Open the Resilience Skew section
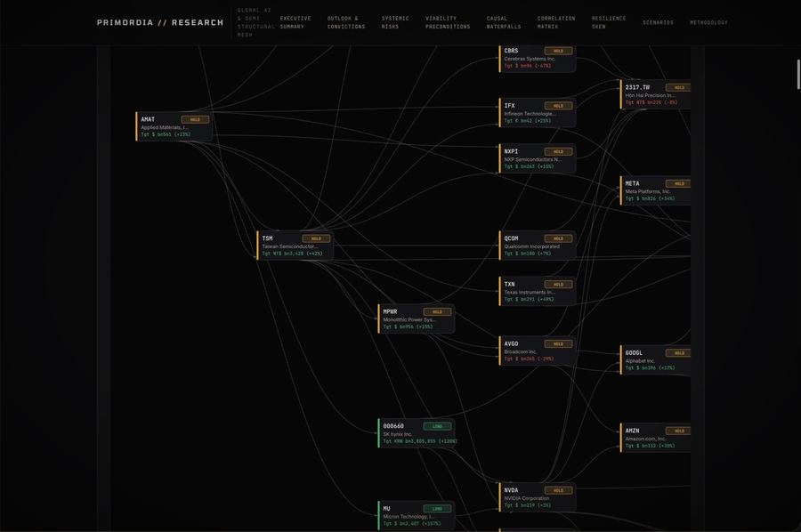 click(609, 22)
